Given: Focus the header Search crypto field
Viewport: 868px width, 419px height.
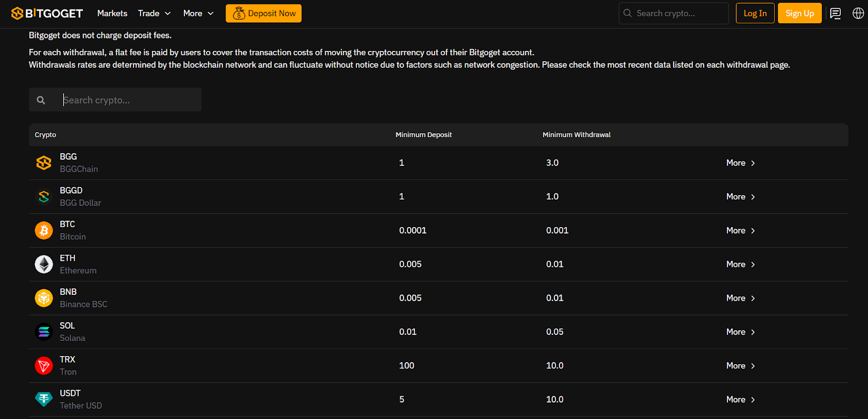Looking at the screenshot, I should pyautogui.click(x=678, y=14).
